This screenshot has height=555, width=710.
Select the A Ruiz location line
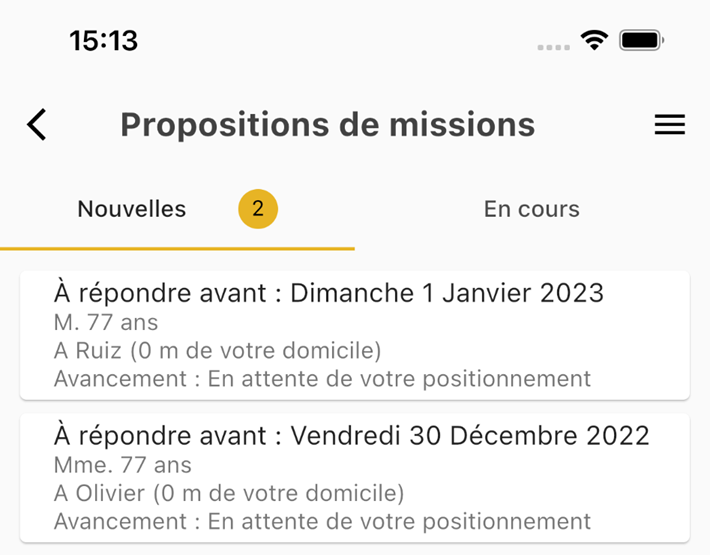217,350
